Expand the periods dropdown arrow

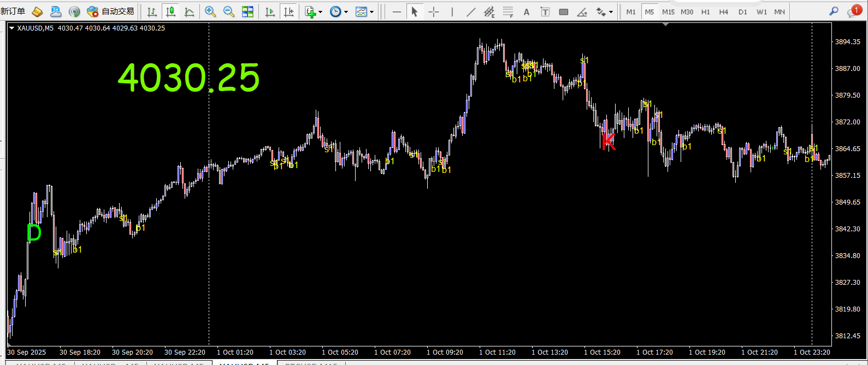(346, 12)
